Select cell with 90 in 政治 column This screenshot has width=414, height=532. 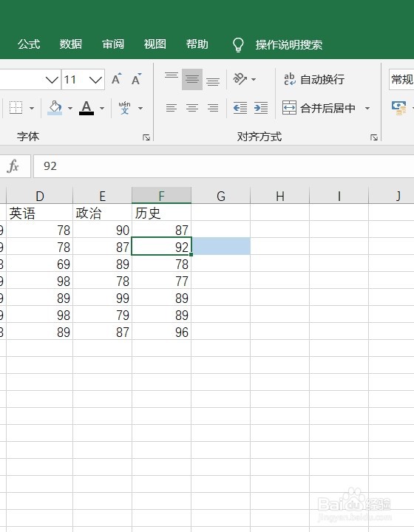coord(102,229)
